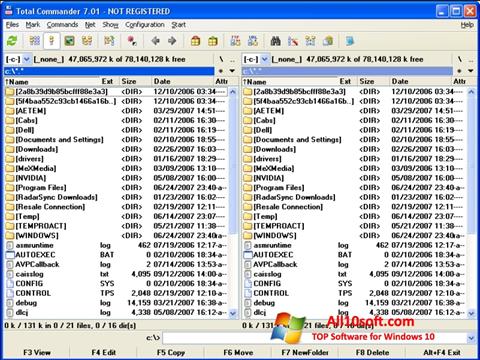Screen dimensions: 480x360
Task: Click the Unpack files box icon
Action: 213,41
